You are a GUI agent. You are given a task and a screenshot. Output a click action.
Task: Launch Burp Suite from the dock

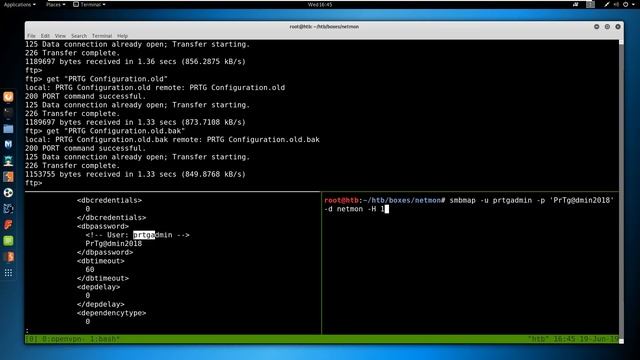coord(8,177)
